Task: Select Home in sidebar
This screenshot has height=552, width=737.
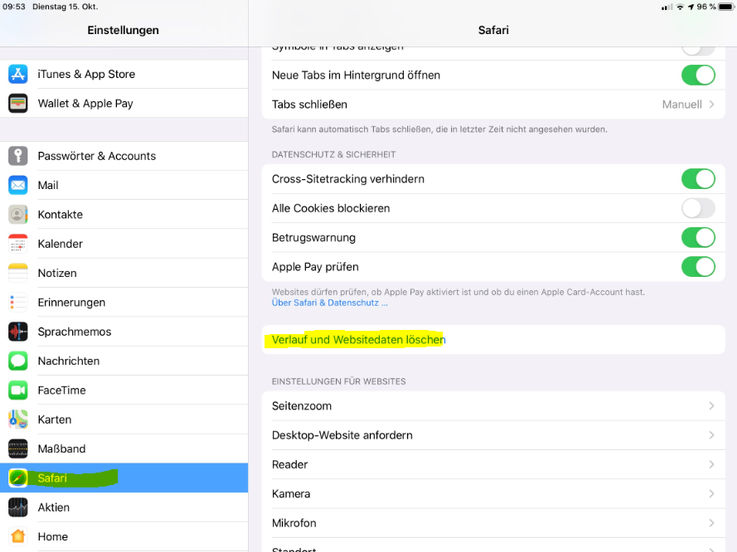Action: [124, 536]
